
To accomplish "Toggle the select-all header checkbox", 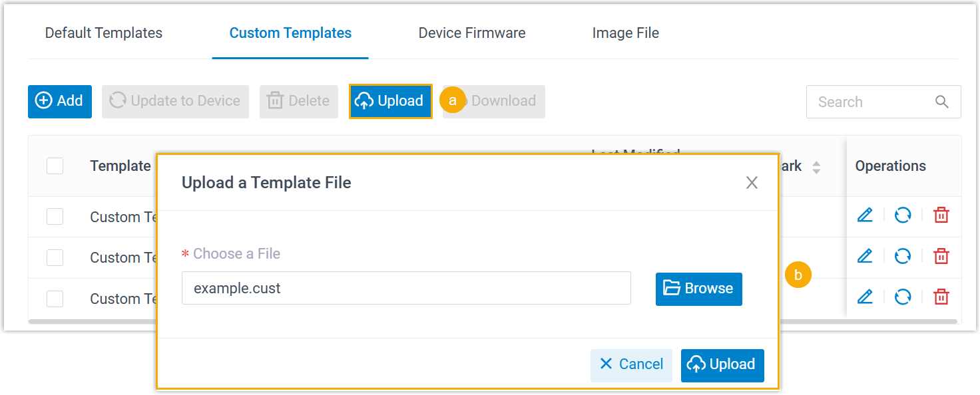I will coord(55,166).
